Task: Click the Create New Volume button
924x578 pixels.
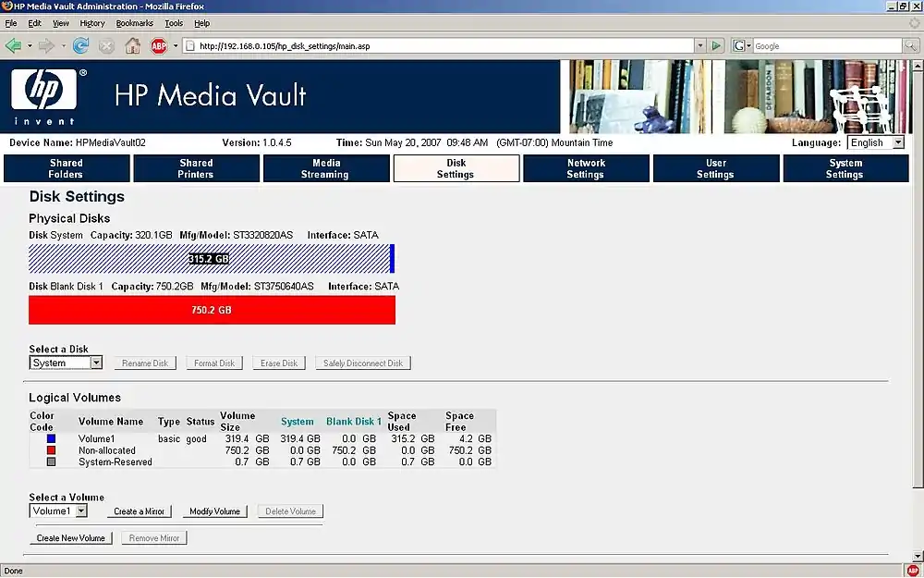Action: (70, 538)
